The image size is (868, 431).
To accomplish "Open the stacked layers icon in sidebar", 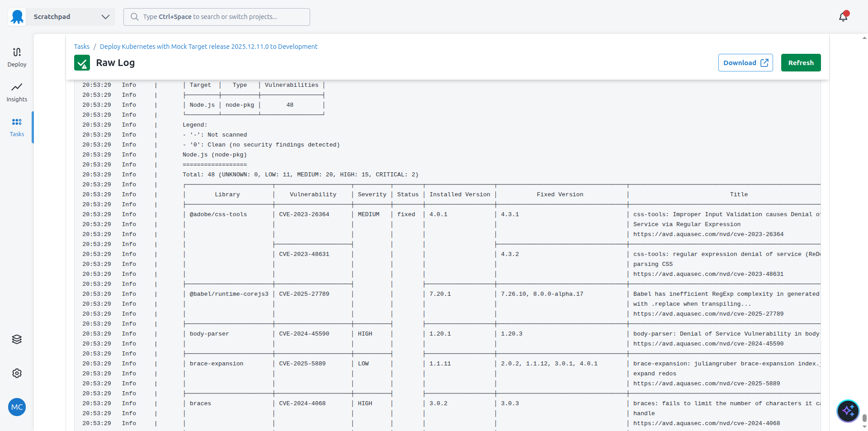I will pos(17,339).
